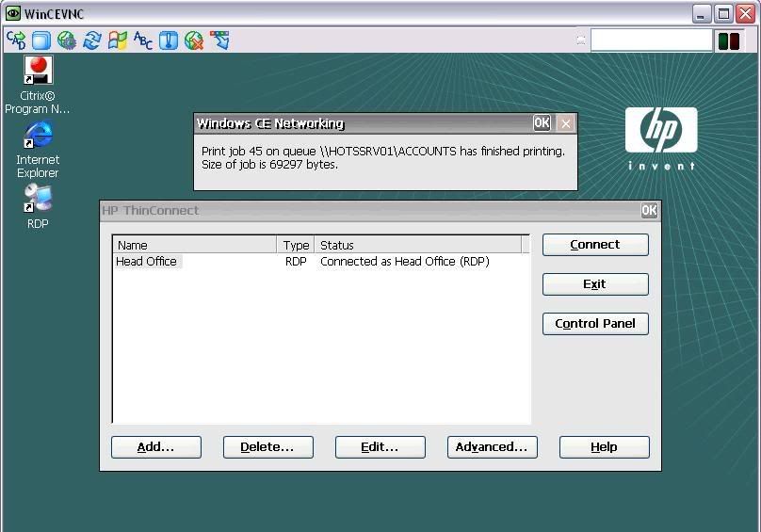Click the blue information toolbar icon
This screenshot has height=532, width=761.
click(169, 40)
